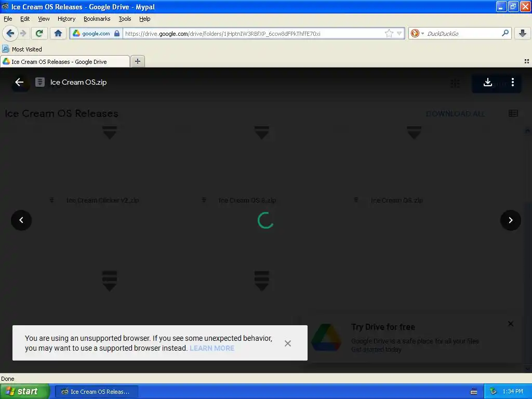Follow the LEARN MORE link
Viewport: 532px width, 399px height.
click(212, 348)
